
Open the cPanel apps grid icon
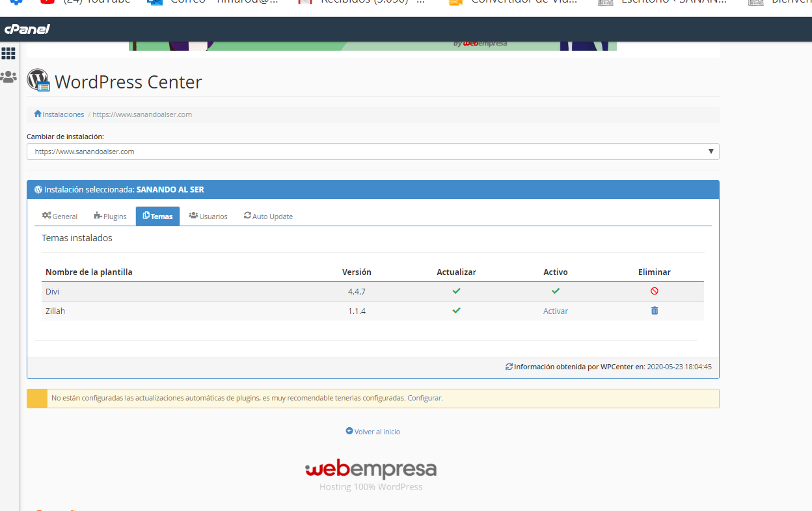(8, 53)
